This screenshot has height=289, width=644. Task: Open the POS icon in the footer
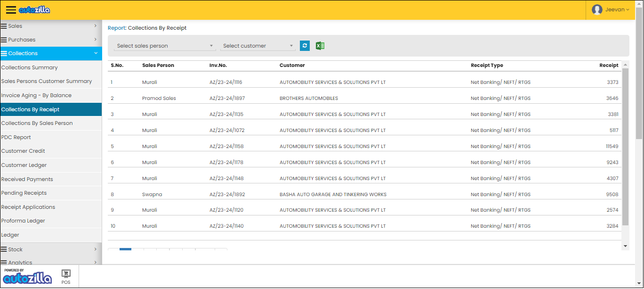point(66,277)
